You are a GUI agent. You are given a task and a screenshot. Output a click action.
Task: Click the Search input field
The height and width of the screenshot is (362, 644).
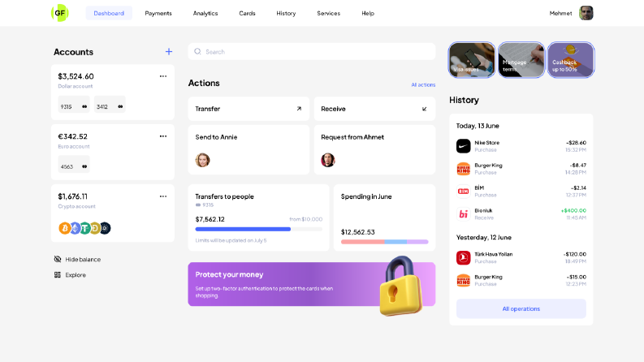(x=312, y=52)
